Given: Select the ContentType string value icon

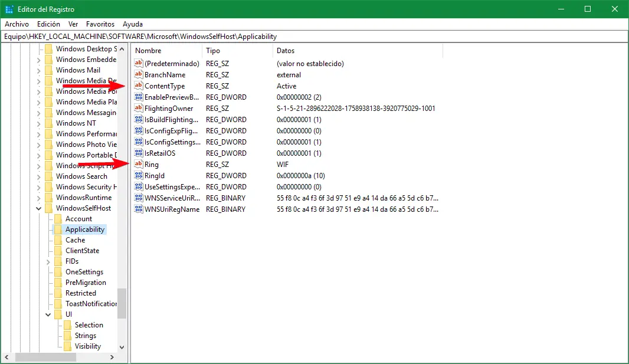Looking at the screenshot, I should pyautogui.click(x=139, y=86).
